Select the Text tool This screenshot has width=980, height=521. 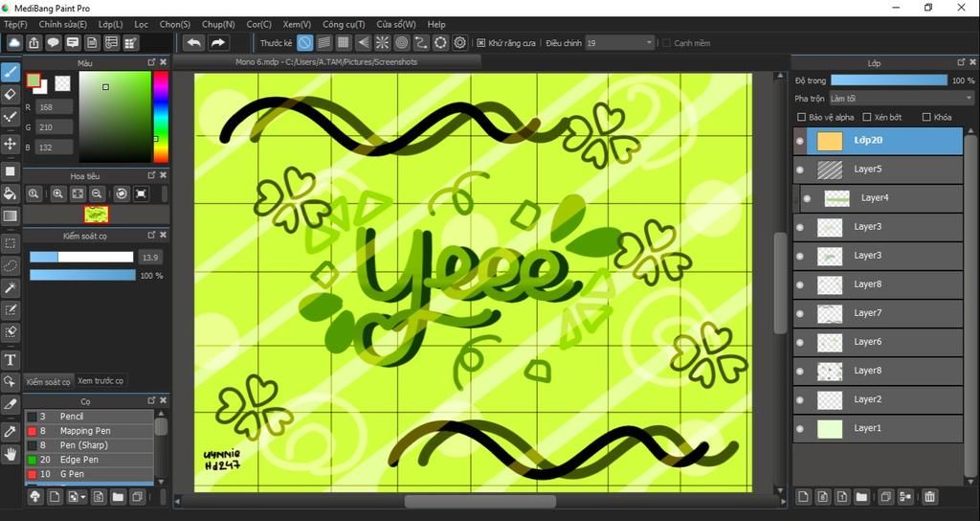tap(10, 360)
